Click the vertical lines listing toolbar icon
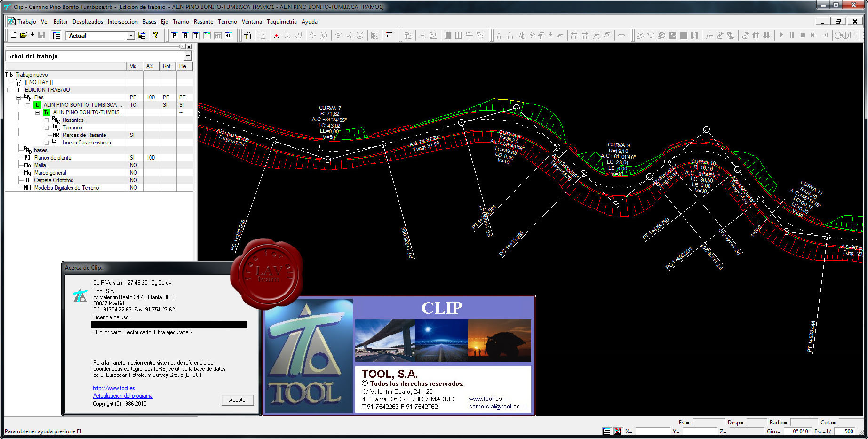The width and height of the screenshot is (868, 439). [x=459, y=35]
